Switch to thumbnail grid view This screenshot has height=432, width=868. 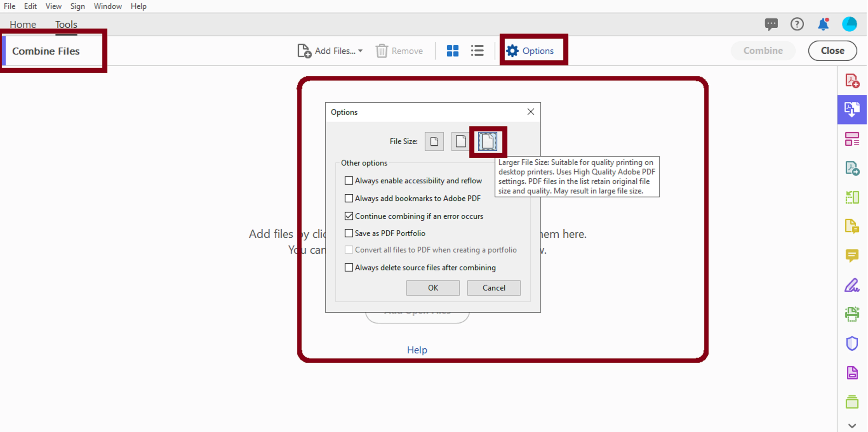point(452,51)
